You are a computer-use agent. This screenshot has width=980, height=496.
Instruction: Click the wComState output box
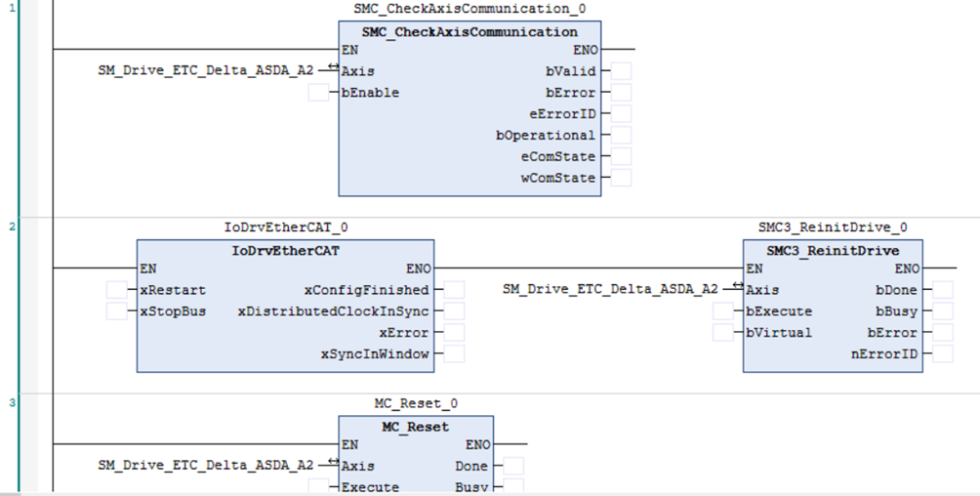pyautogui.click(x=621, y=178)
